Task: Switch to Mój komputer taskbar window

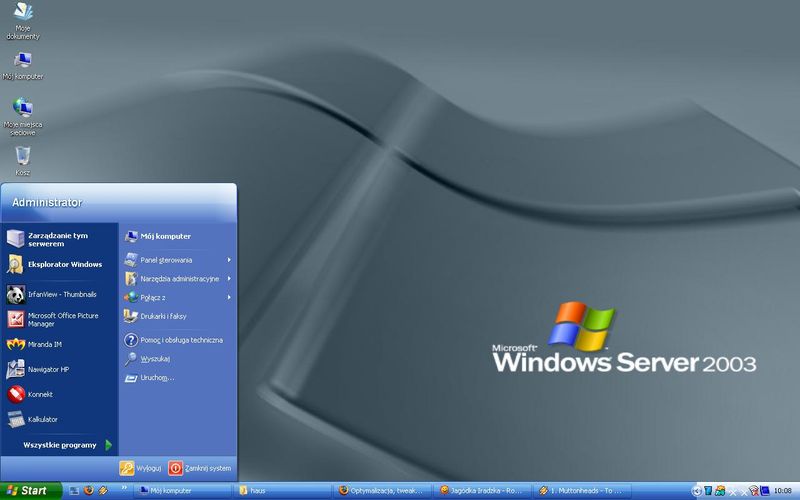Action: pyautogui.click(x=184, y=491)
